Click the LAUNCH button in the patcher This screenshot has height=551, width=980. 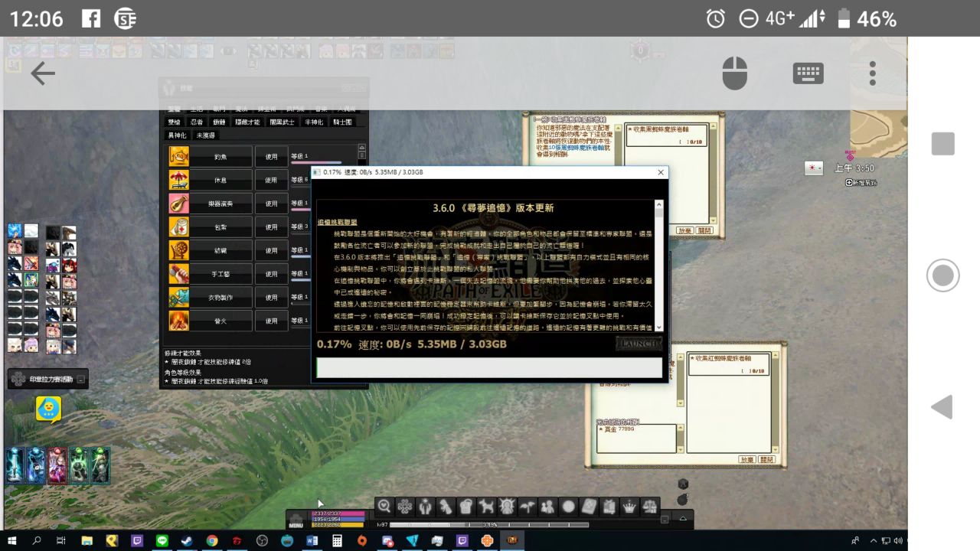(639, 344)
